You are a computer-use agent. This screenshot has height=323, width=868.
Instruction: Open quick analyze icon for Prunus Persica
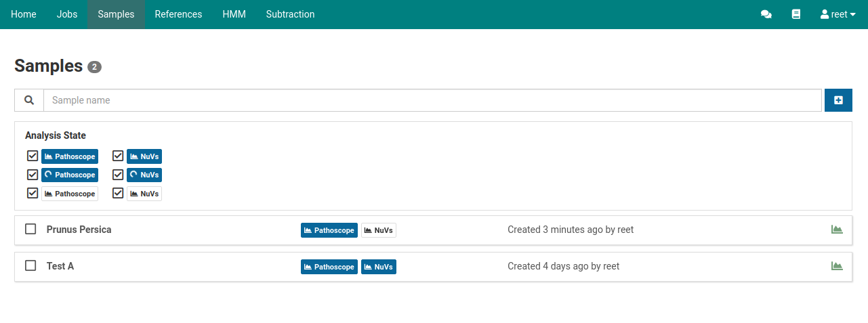click(837, 230)
